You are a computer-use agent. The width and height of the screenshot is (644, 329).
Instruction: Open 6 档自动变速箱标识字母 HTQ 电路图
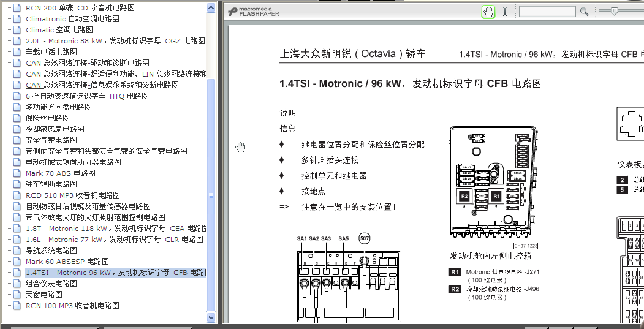[87, 96]
